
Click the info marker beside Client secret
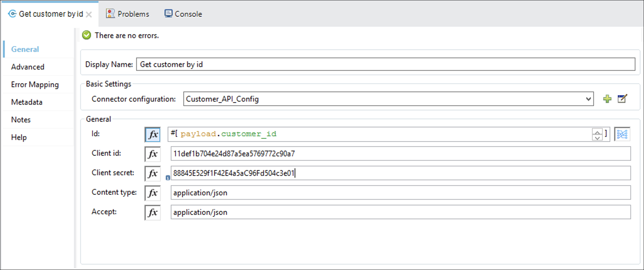click(168, 178)
